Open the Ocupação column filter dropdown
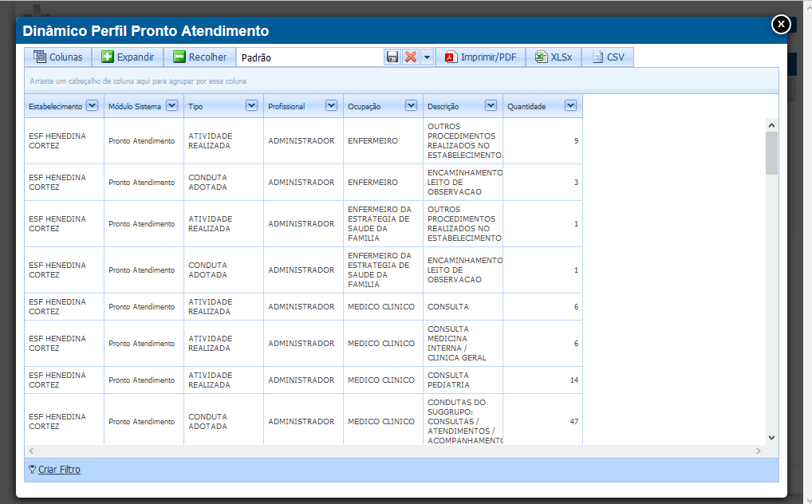812x504 pixels. tap(411, 106)
